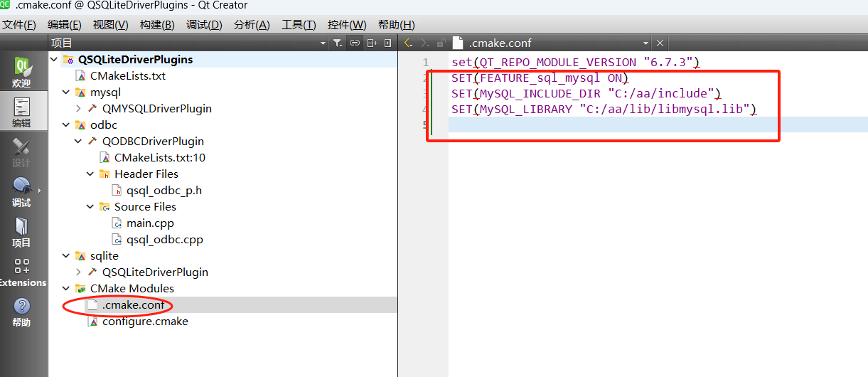Select the CMake Modules label
The image size is (868, 377).
132,289
